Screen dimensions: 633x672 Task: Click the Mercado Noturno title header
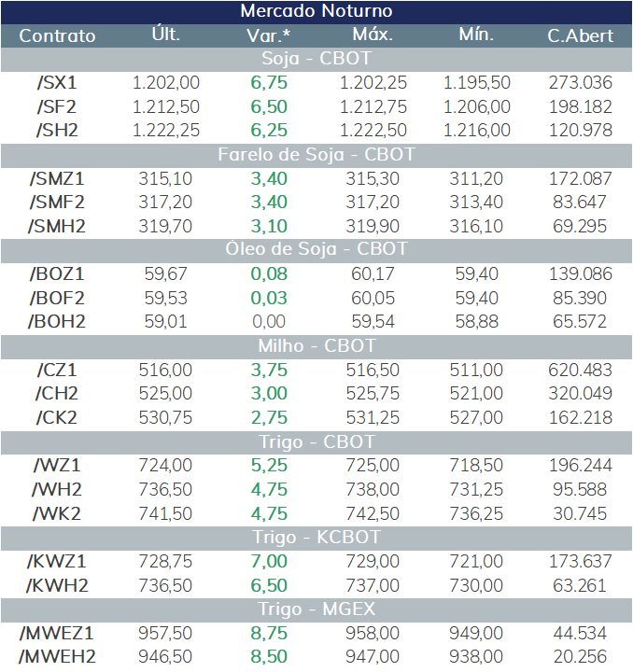(316, 11)
